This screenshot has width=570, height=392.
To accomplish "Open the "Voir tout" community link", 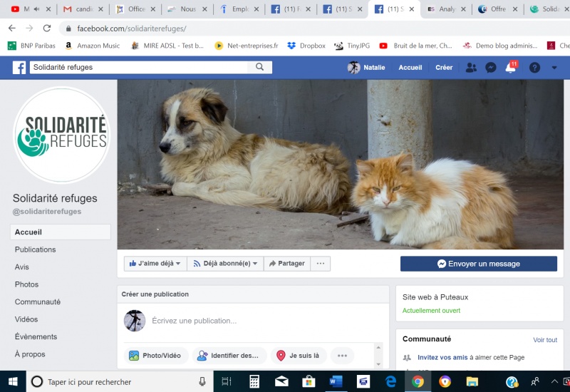I will pyautogui.click(x=545, y=340).
